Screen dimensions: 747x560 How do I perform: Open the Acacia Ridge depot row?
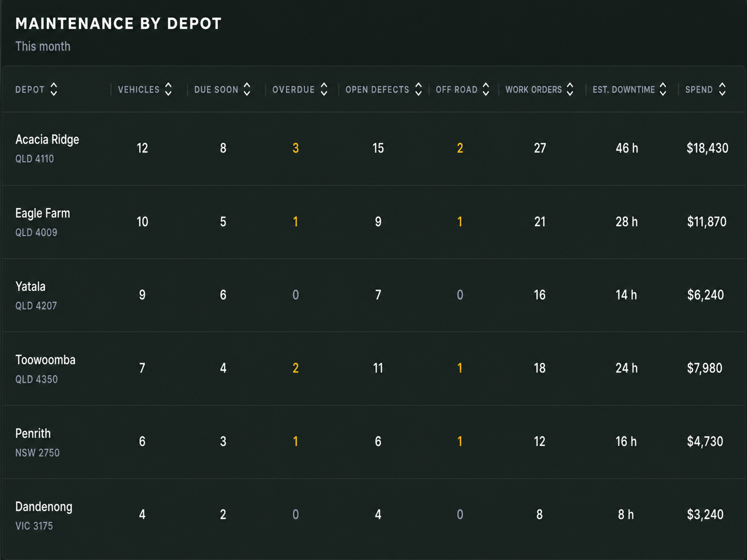point(373,149)
